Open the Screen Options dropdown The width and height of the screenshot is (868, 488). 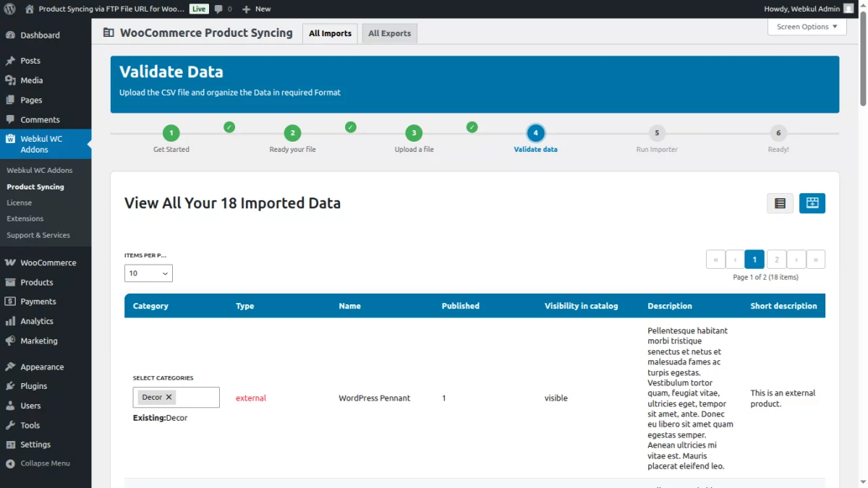coord(807,26)
